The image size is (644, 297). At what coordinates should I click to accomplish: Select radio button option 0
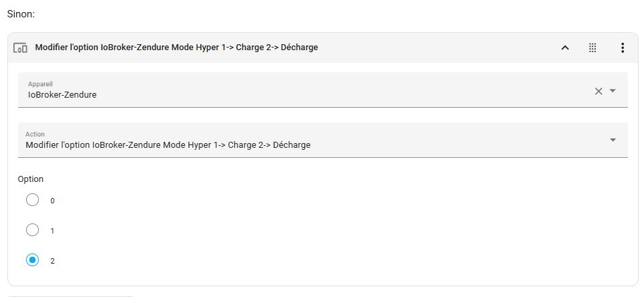[32, 200]
